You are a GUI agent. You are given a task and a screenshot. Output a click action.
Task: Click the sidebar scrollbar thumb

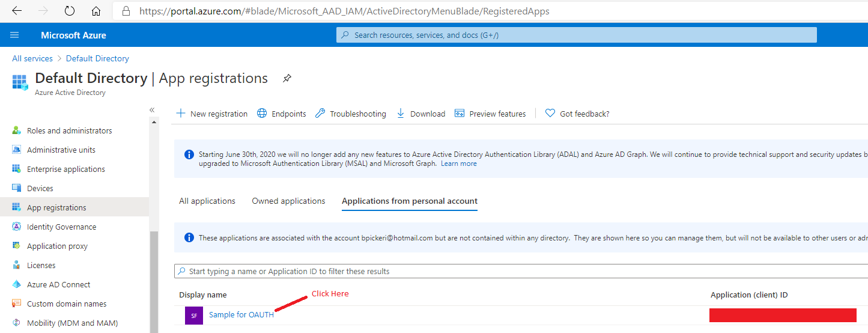pos(154,282)
